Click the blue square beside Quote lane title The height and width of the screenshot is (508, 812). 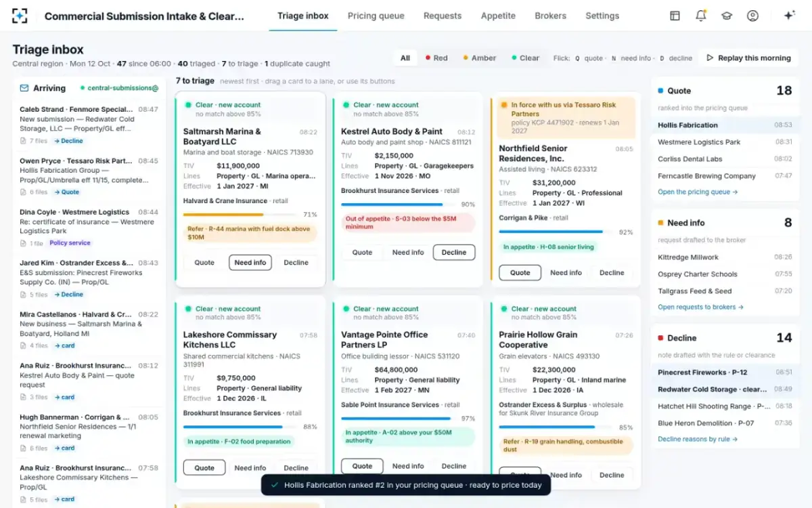[660, 91]
